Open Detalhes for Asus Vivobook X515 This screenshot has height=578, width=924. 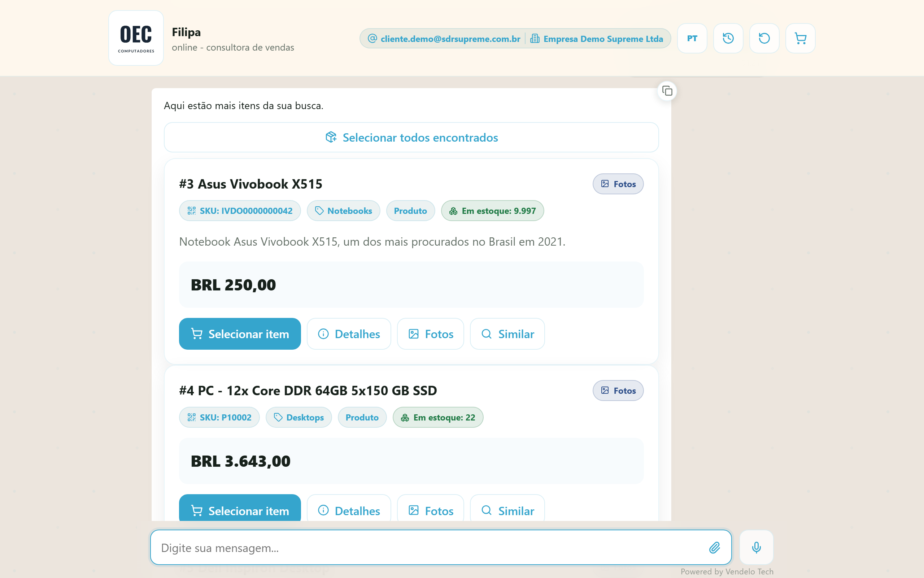(349, 334)
